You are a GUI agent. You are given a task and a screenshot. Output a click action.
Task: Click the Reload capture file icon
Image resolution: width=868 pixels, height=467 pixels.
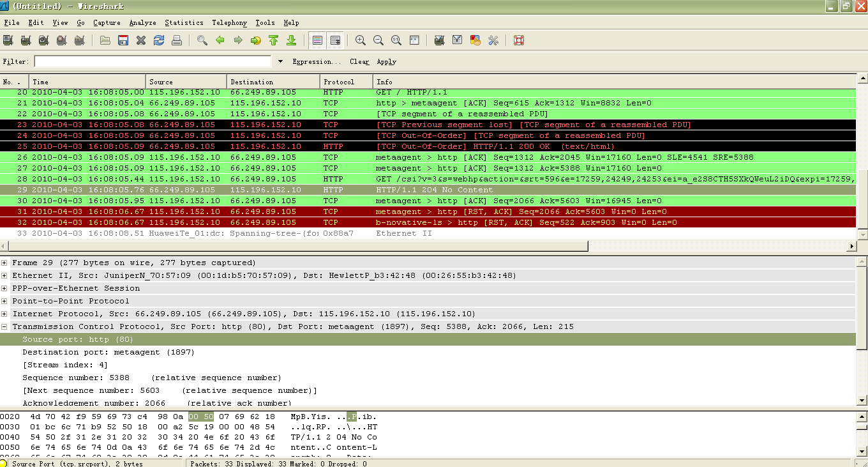point(159,40)
